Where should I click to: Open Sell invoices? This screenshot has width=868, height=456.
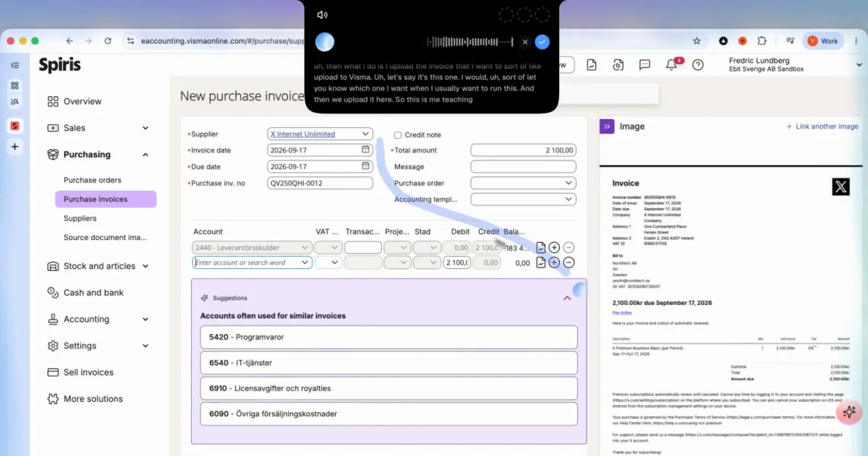click(88, 372)
